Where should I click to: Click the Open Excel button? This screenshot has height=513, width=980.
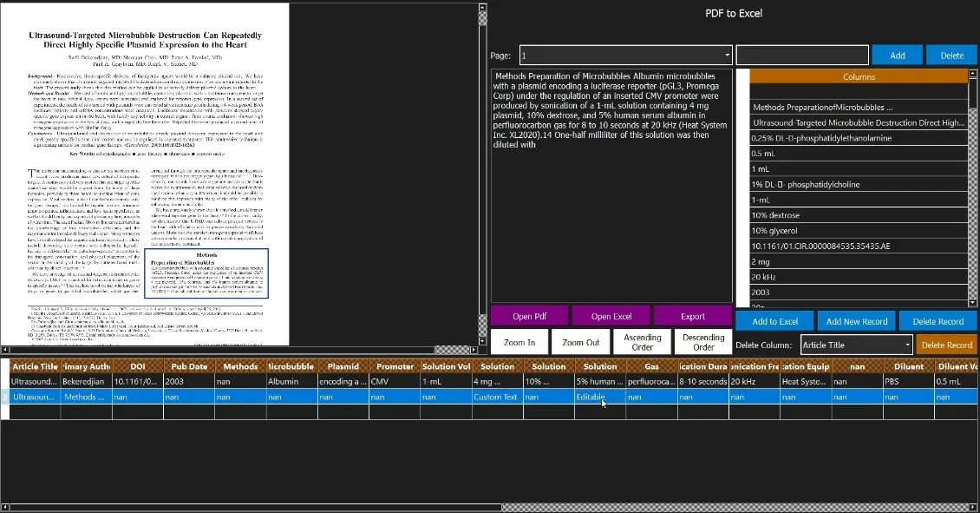click(611, 316)
